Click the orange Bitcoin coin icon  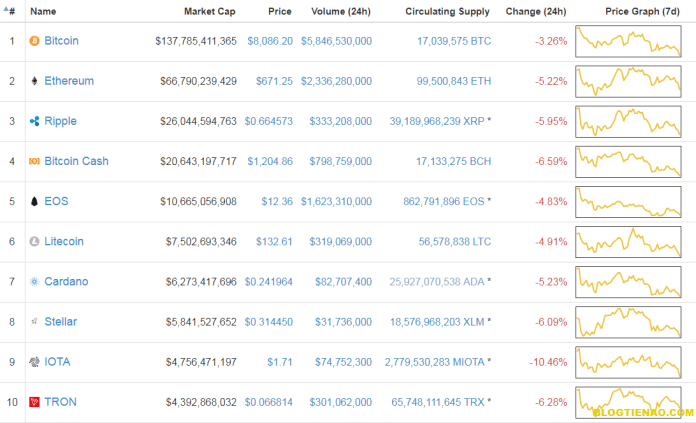point(34,41)
